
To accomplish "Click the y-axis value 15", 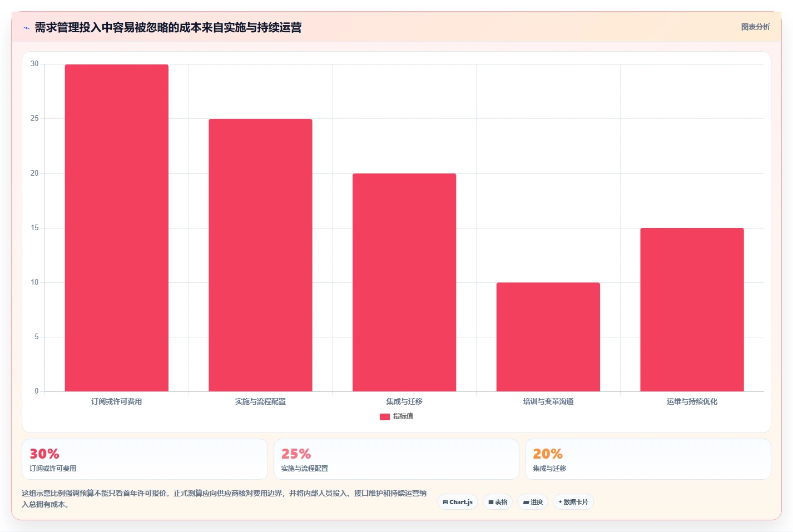I will [x=34, y=228].
